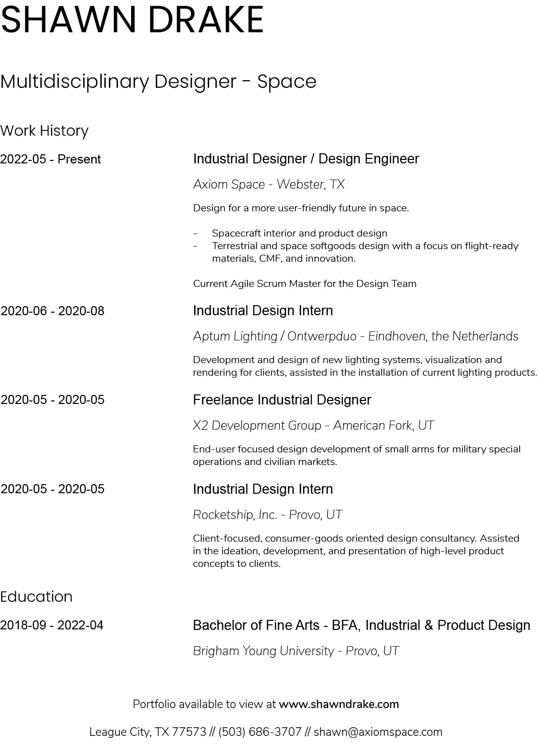Click the phone number (503) 686-3707
This screenshot has width=539, height=756.
260,732
